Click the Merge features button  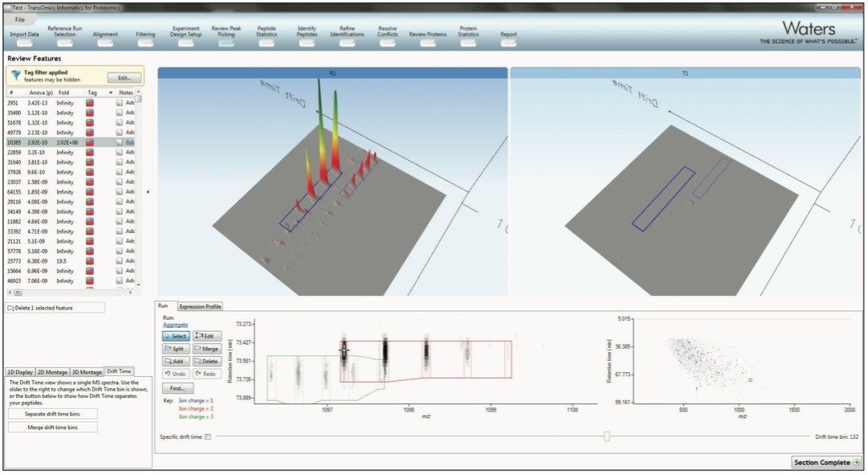coord(208,349)
